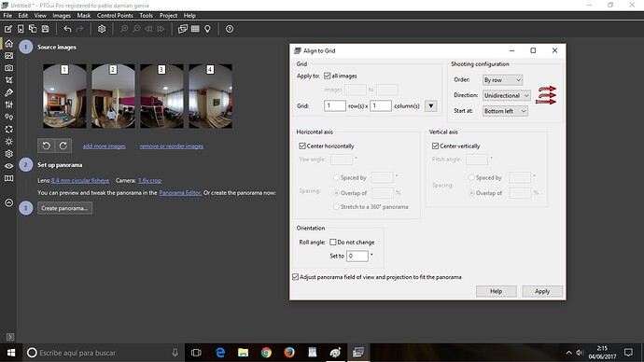Enable Do not change roll angle
Screen dimensions: 644x362
(333, 243)
